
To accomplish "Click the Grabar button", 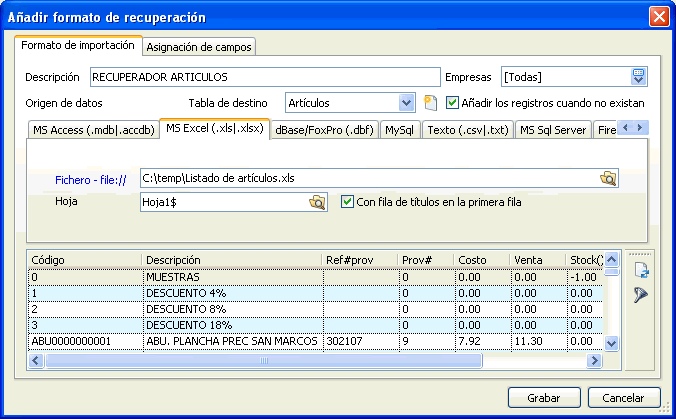I will pyautogui.click(x=544, y=397).
